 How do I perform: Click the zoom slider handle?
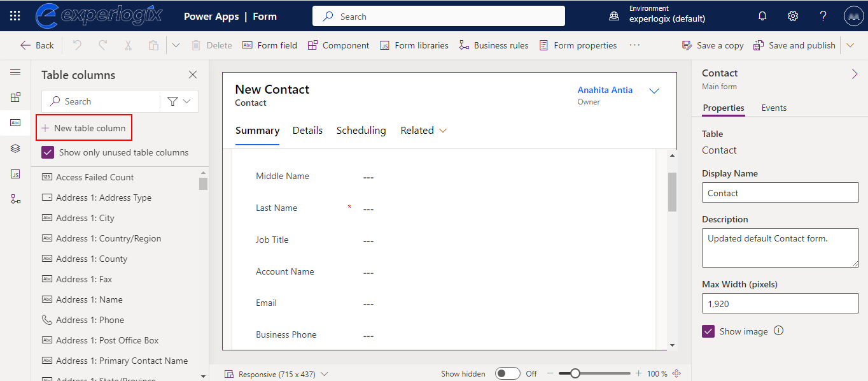point(575,374)
